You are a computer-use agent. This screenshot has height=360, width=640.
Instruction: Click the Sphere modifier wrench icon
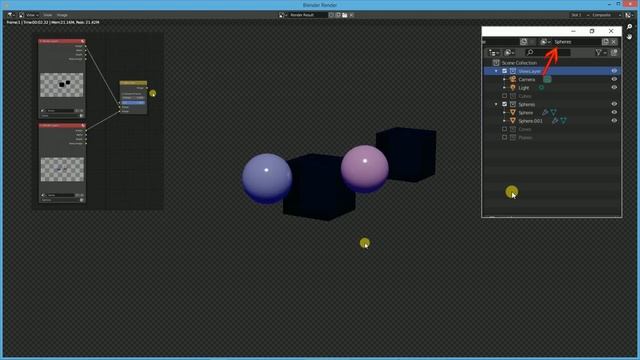544,112
